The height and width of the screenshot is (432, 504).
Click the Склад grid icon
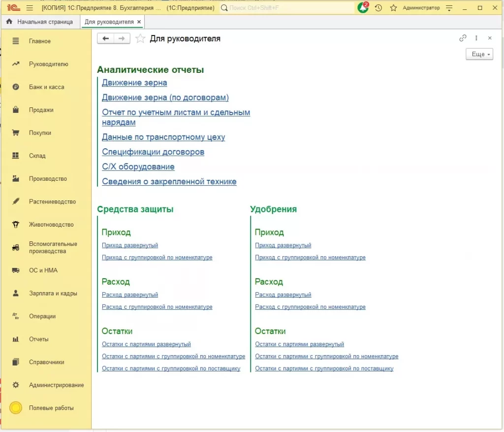(15, 156)
